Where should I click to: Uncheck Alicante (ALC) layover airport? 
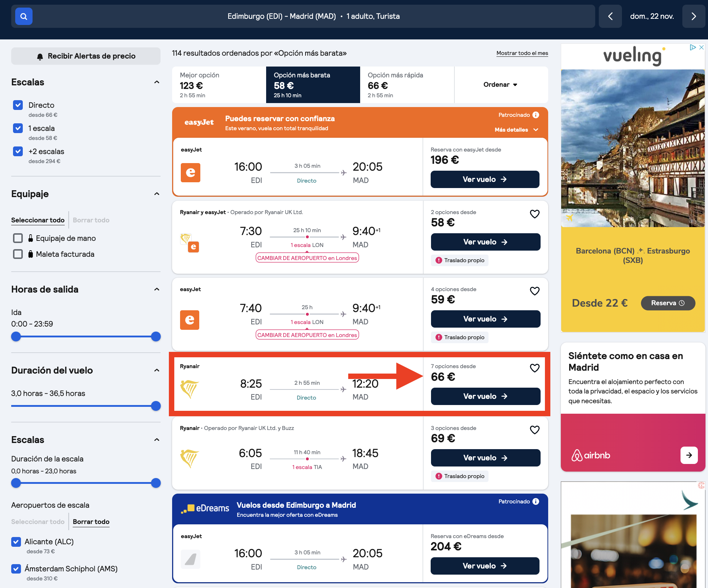pyautogui.click(x=16, y=542)
